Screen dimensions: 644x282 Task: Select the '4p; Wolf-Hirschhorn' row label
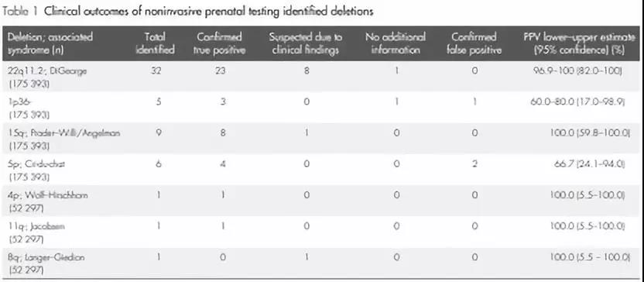47,195
